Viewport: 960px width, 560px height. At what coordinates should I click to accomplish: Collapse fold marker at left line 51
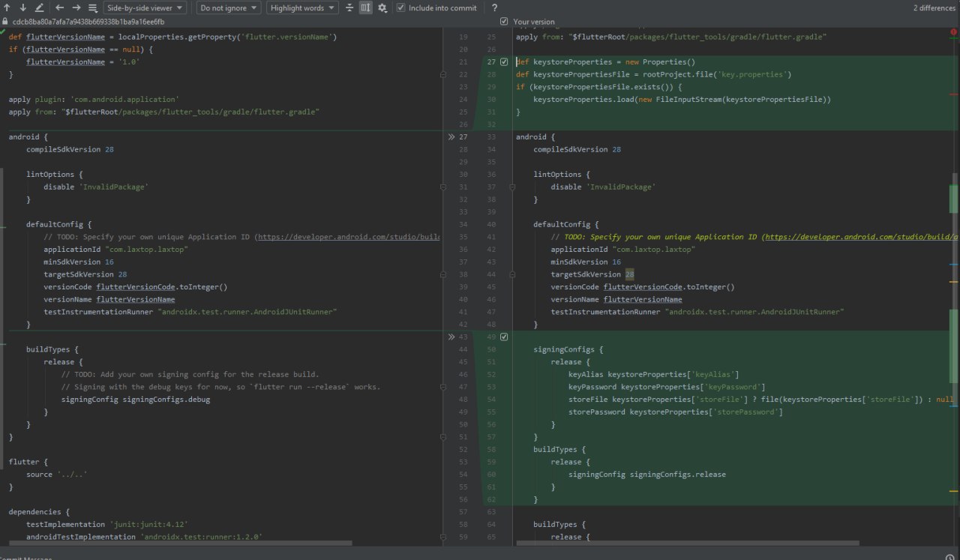point(443,437)
